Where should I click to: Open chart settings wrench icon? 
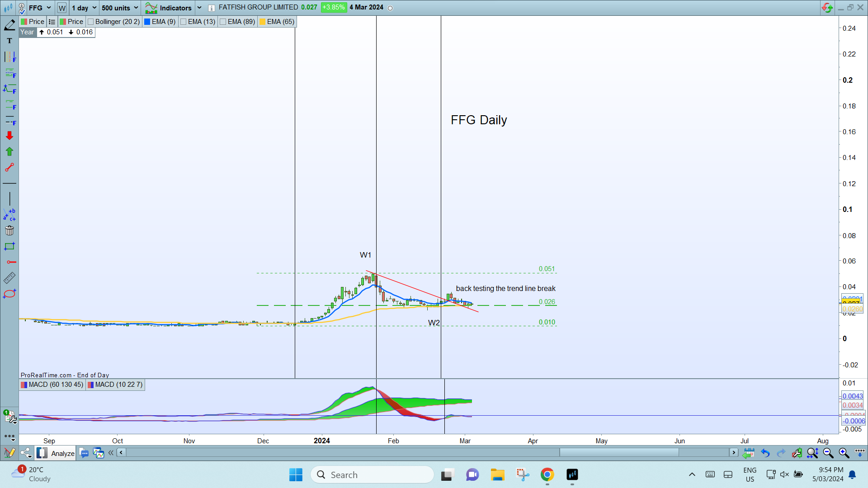pos(797,453)
